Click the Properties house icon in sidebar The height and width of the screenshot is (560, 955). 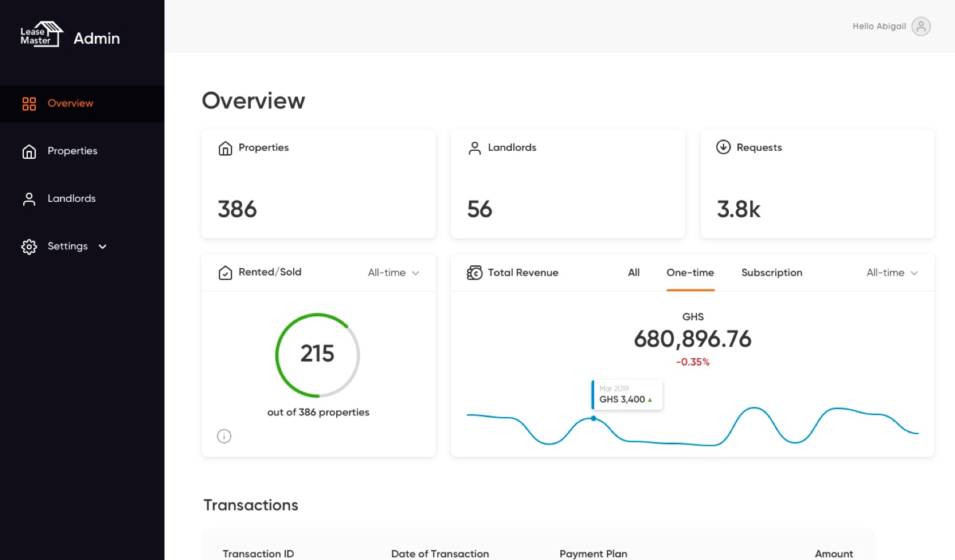point(29,151)
